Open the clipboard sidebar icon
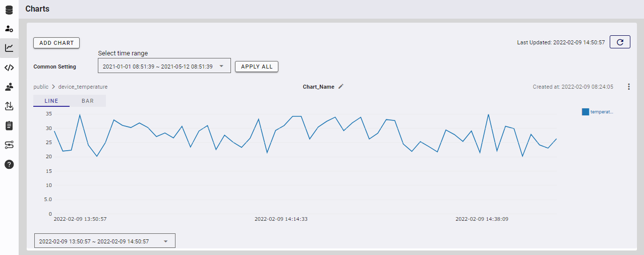The image size is (644, 255). pos(9,125)
